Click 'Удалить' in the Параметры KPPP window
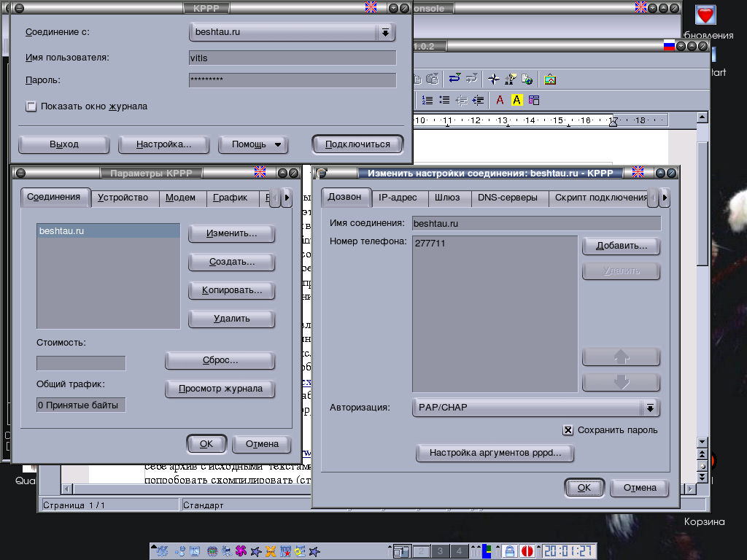 click(231, 319)
